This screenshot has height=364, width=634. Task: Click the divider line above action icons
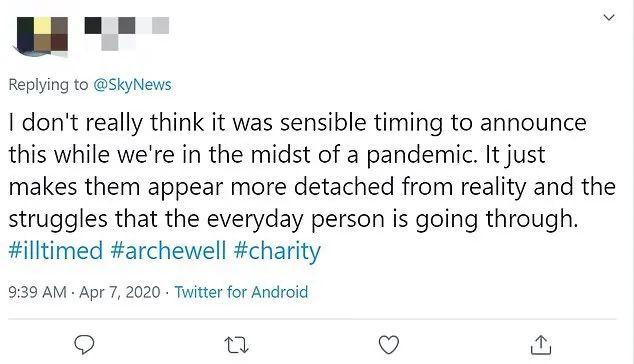312,319
